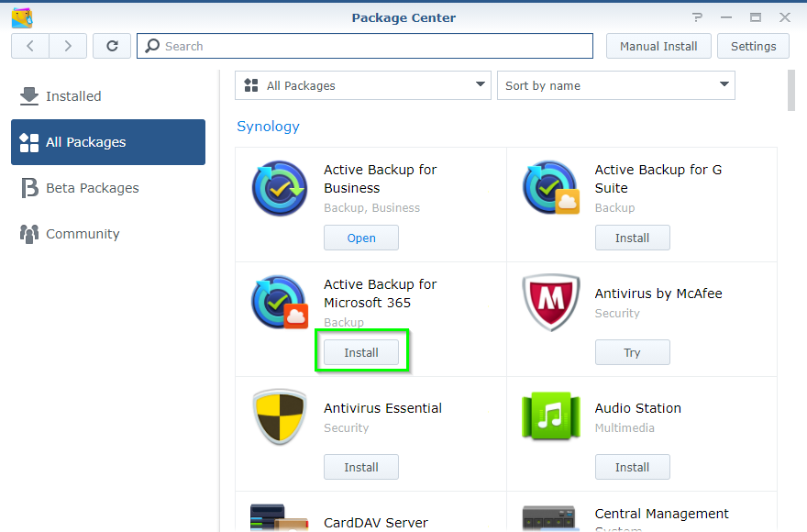
Task: Install Audio Station
Action: coord(633,467)
